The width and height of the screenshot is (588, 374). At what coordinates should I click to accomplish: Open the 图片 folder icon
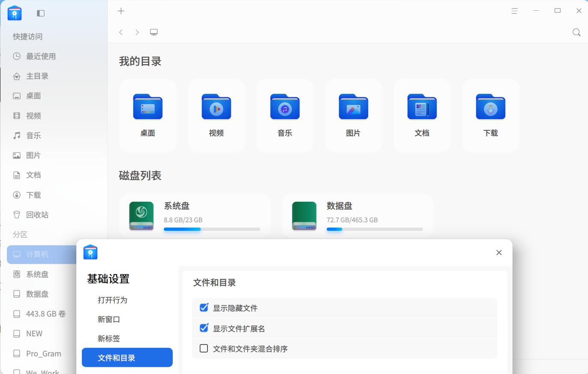point(354,107)
